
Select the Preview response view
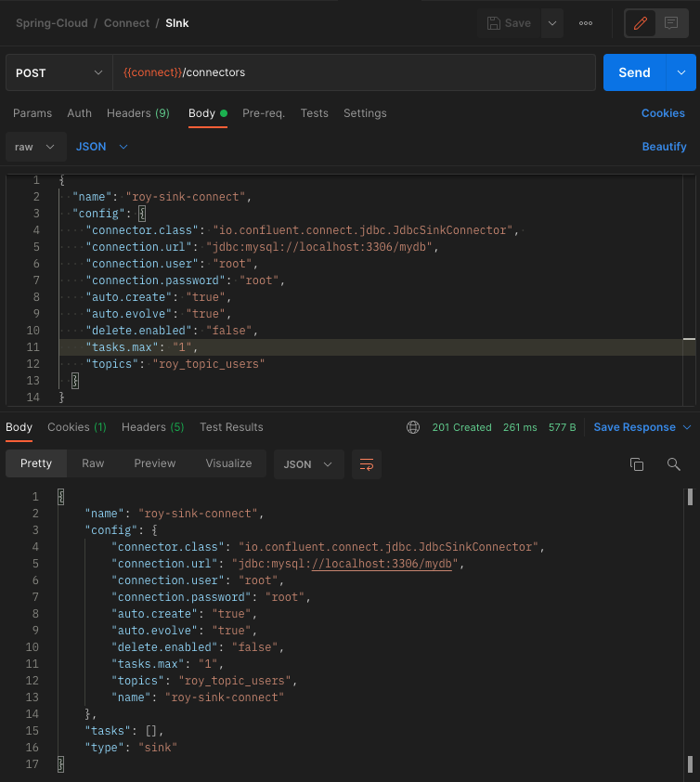click(154, 463)
